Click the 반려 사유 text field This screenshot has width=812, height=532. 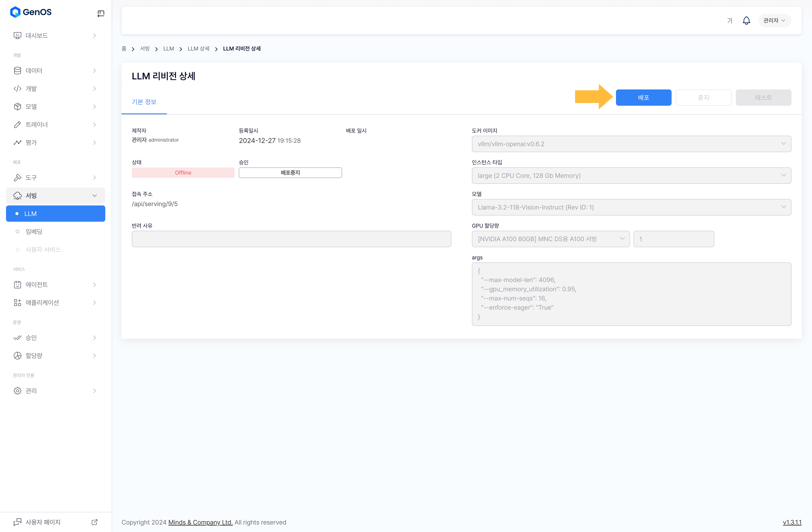click(x=291, y=239)
